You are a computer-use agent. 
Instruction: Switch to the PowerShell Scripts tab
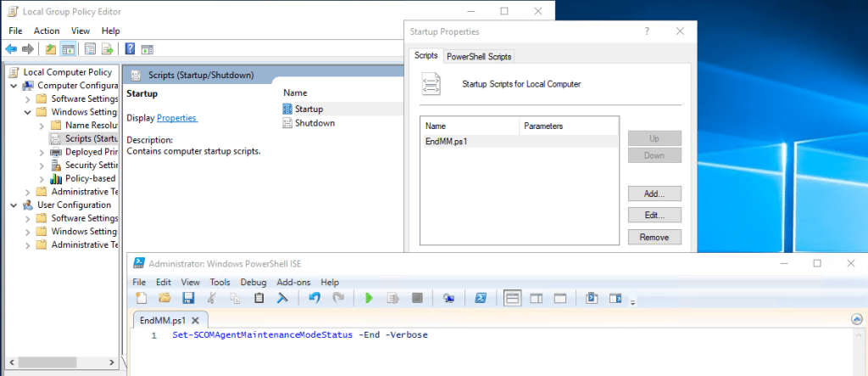click(x=479, y=56)
